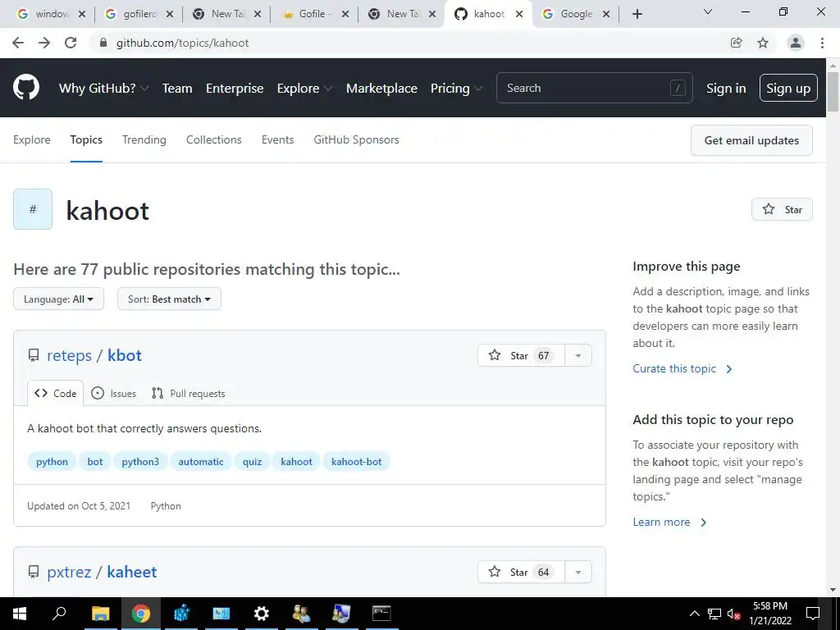
Task: Switch to the Trending tab
Action: click(x=144, y=139)
